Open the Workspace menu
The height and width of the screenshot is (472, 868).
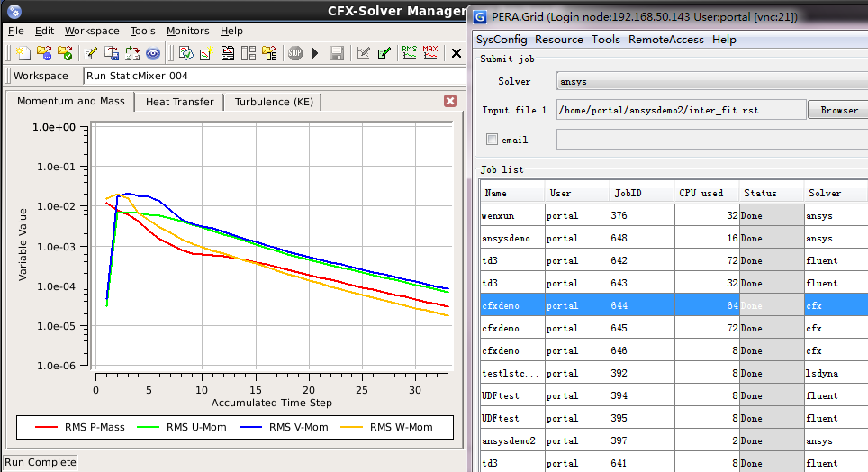click(x=92, y=31)
